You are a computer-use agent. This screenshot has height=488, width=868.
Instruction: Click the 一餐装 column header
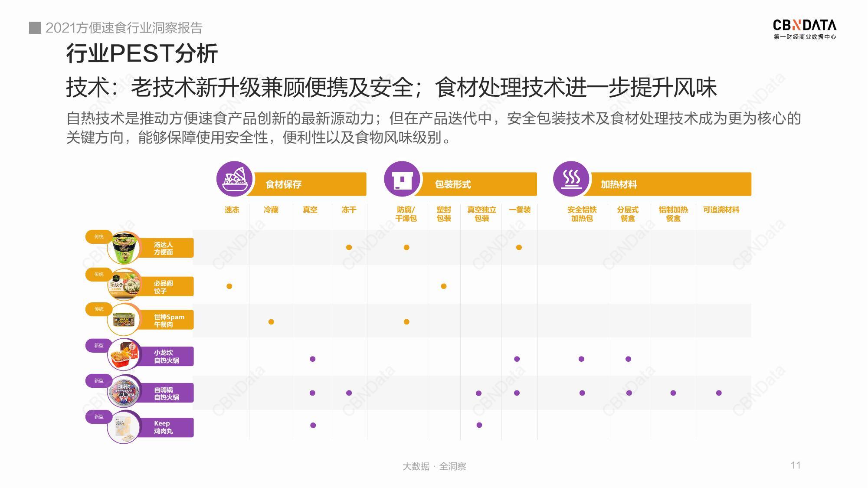pyautogui.click(x=520, y=210)
